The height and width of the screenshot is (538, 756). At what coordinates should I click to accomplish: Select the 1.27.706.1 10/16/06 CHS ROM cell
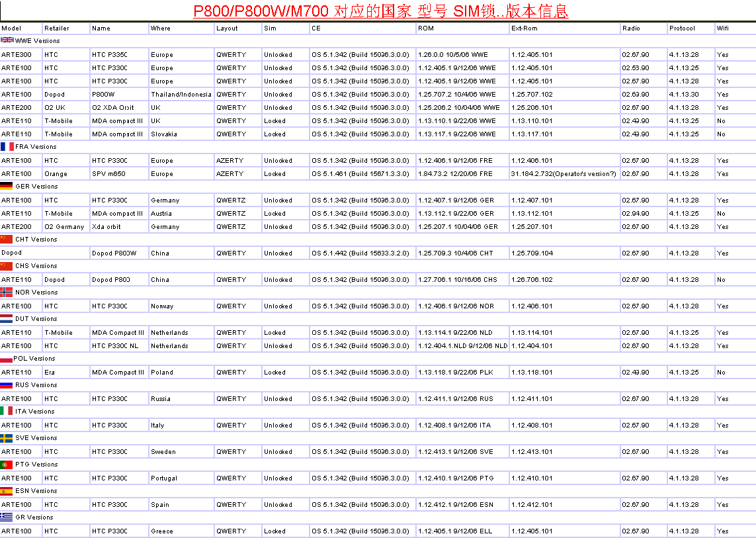tap(462, 279)
